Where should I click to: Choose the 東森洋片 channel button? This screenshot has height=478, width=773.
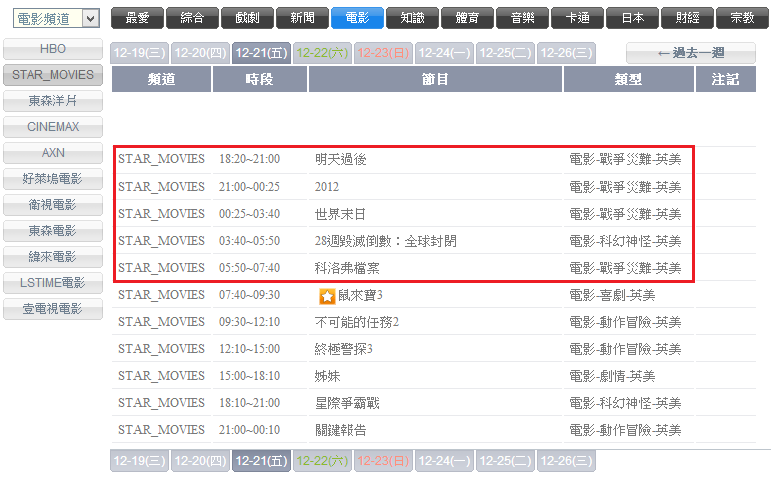click(53, 101)
